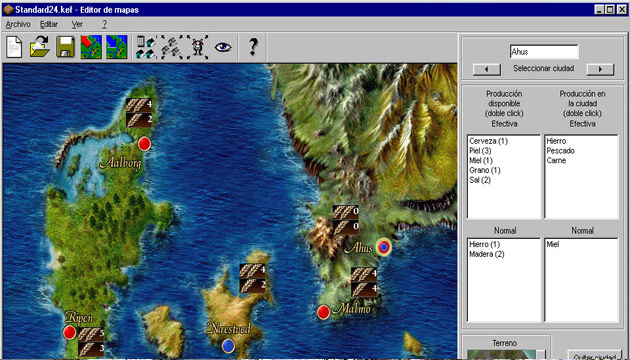Select the Naestved blue city marker
This screenshot has height=360, width=630.
[x=228, y=345]
